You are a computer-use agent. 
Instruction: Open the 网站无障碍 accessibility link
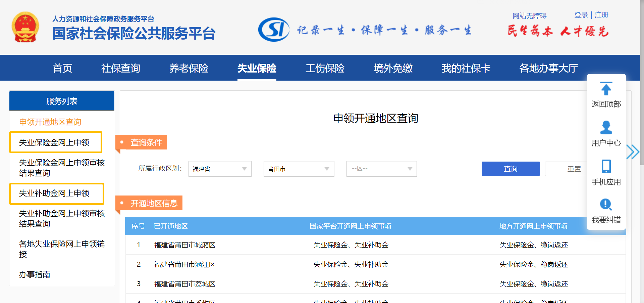pyautogui.click(x=529, y=16)
